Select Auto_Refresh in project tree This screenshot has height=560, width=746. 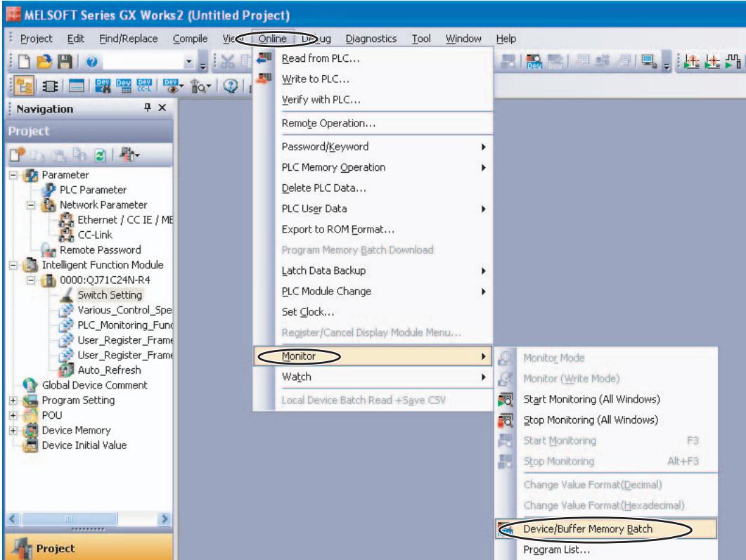tap(110, 370)
